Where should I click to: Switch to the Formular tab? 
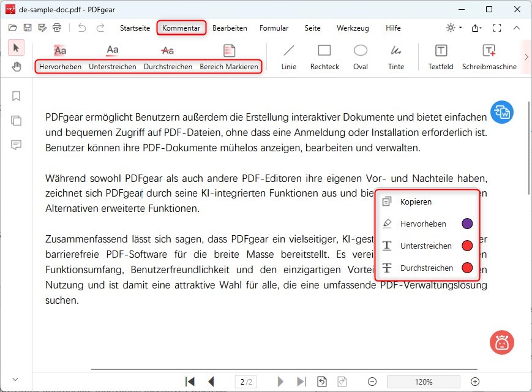pyautogui.click(x=274, y=28)
